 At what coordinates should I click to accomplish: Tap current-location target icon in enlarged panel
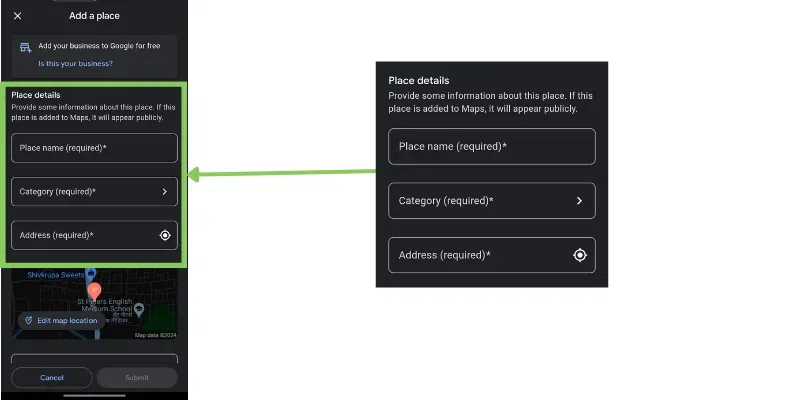click(x=579, y=255)
